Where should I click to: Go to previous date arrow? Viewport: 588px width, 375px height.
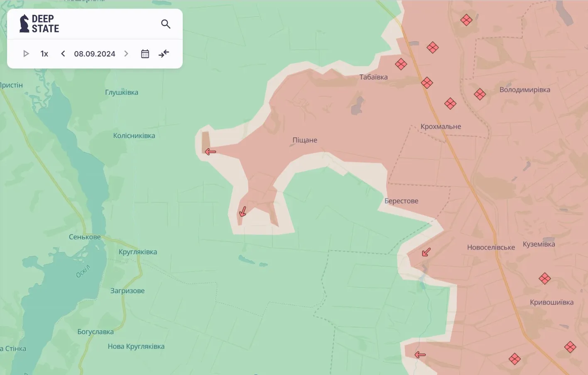(x=63, y=54)
